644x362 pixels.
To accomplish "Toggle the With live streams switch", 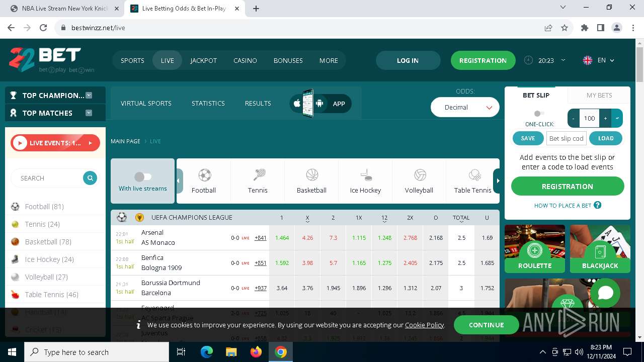I will click(143, 176).
